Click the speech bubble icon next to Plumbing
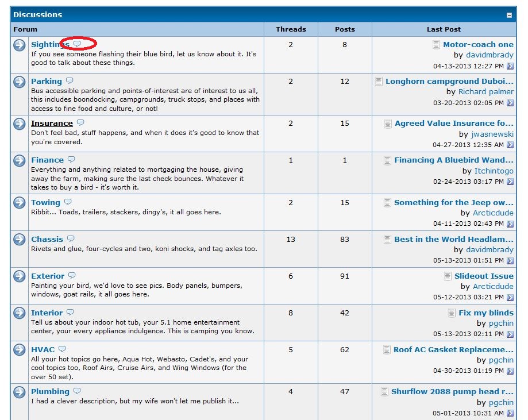The image size is (528, 420). point(77,391)
